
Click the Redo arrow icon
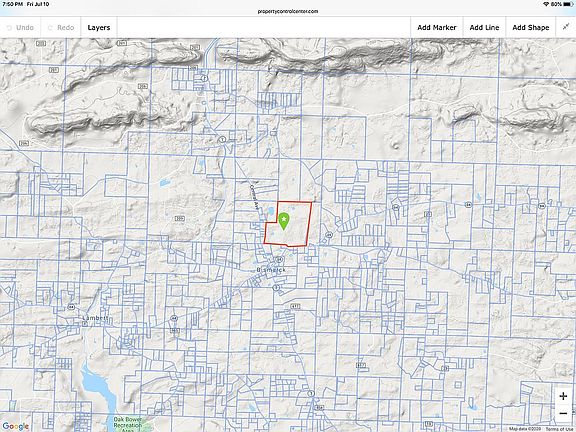50,28
